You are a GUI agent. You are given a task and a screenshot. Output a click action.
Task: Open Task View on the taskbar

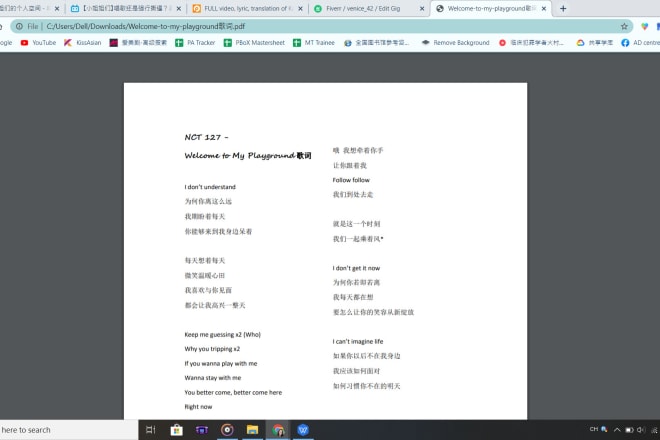pos(151,430)
